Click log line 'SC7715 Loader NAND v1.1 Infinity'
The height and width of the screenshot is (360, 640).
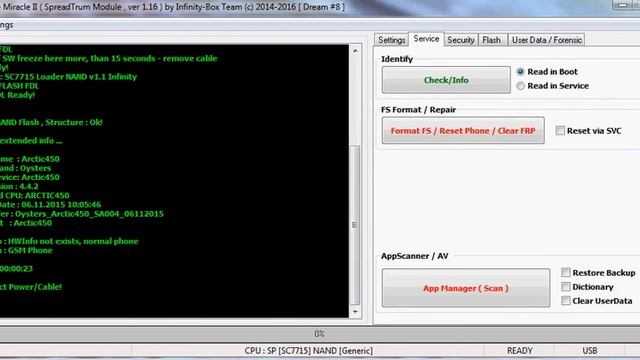point(71,77)
